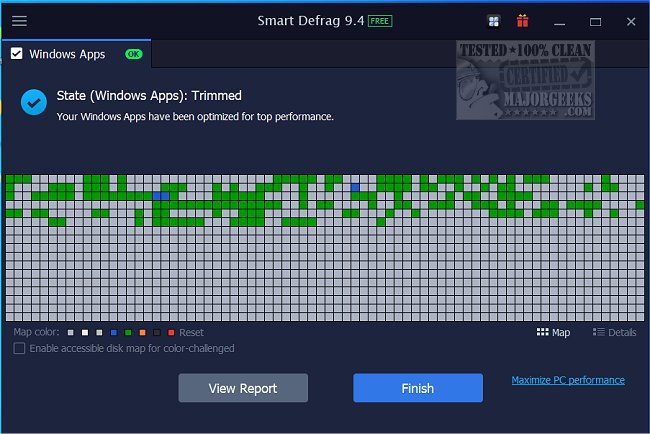650x434 pixels.
Task: Pick the white map color swatch
Action: [85, 332]
